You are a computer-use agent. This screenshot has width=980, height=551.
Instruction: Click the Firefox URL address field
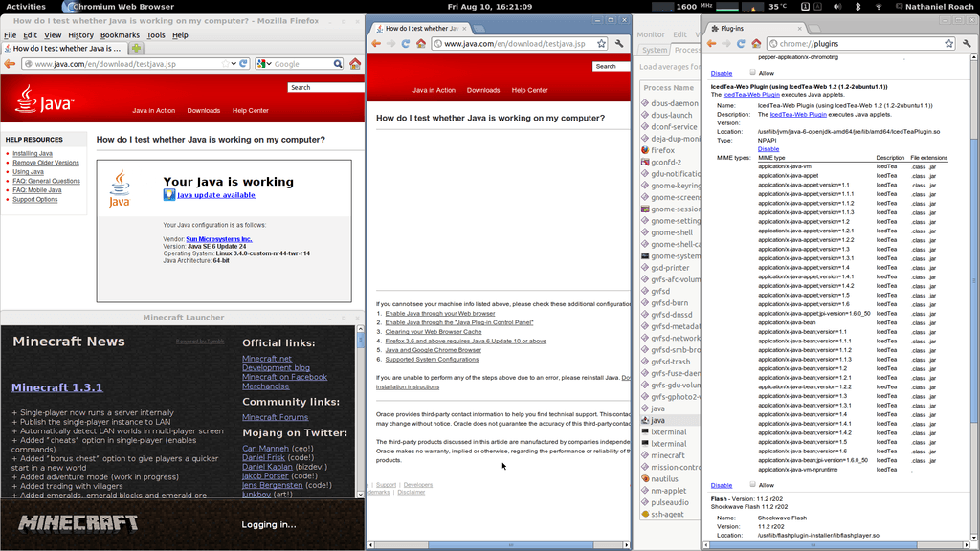(x=129, y=64)
